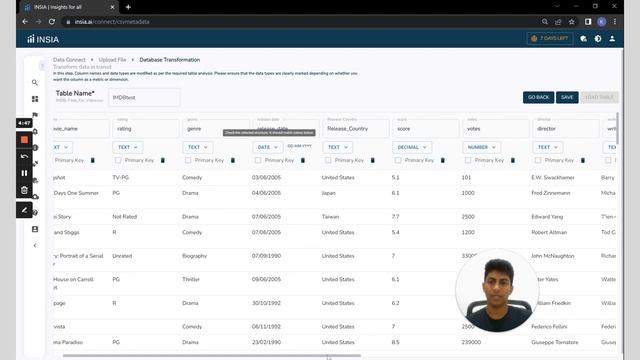Open the sidebar search icon
Screen dimensions: 640x360
[x=35, y=82]
